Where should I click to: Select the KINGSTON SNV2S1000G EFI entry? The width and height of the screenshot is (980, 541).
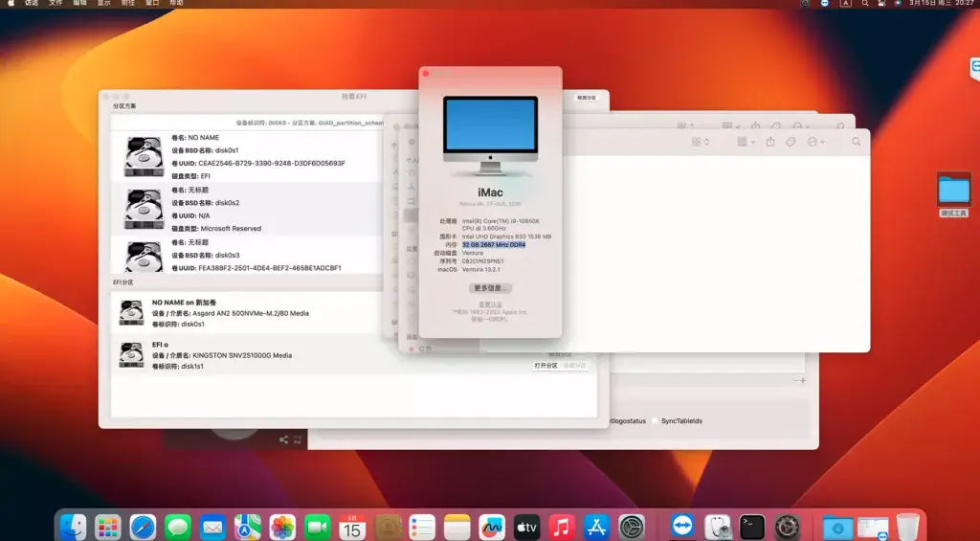(354, 355)
